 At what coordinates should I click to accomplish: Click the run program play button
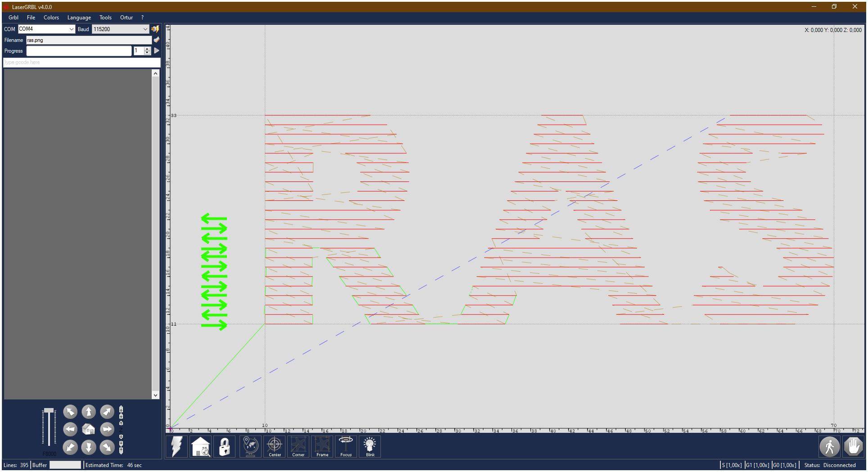click(x=157, y=51)
